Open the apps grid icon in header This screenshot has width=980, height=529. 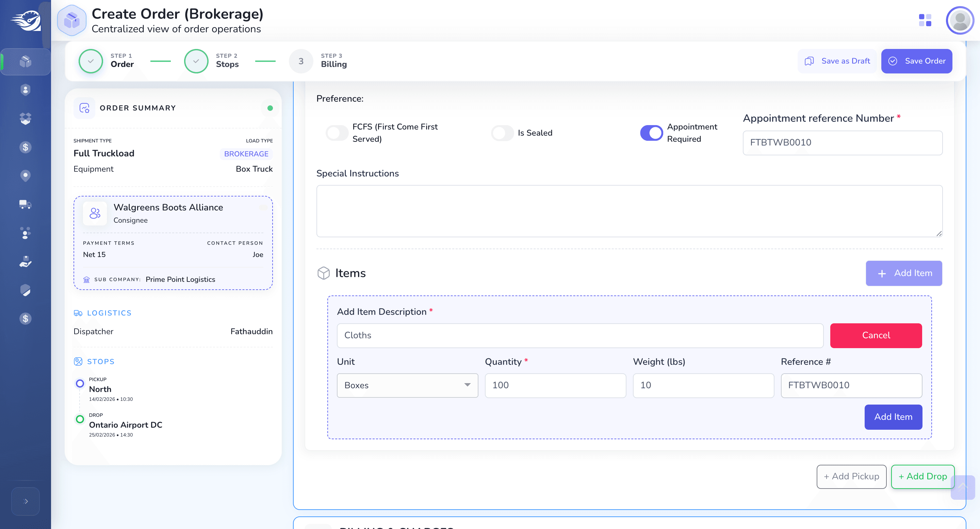point(925,20)
